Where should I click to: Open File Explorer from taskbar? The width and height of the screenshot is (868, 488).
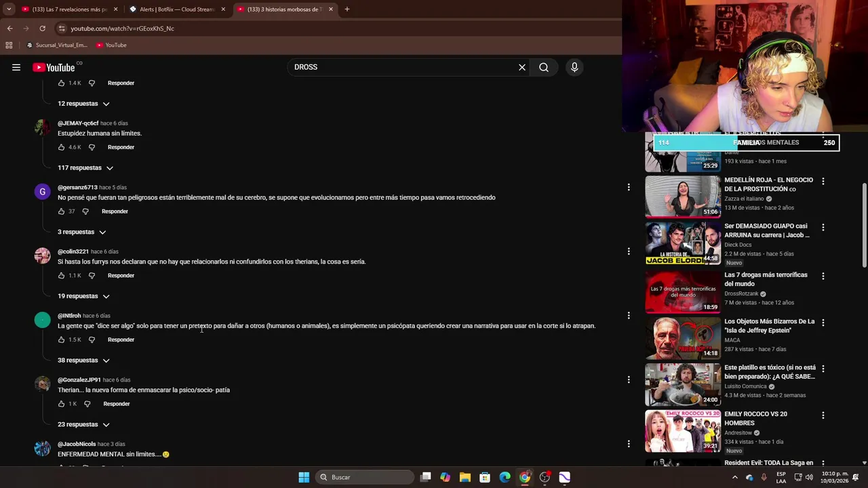465,477
